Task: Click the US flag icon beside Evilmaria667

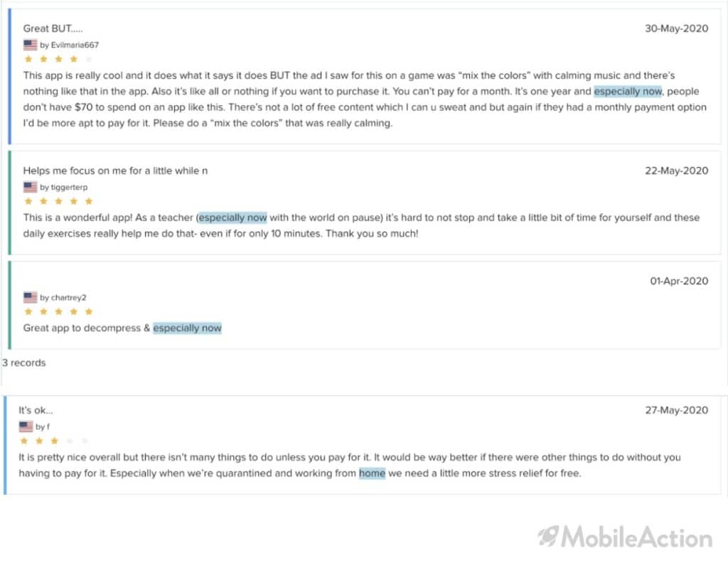Action: (x=30, y=45)
